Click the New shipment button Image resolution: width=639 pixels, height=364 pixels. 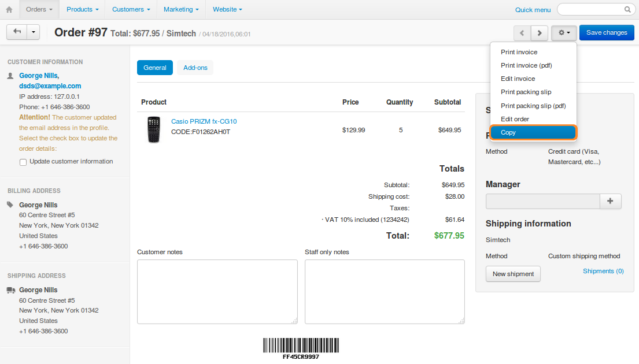click(513, 274)
